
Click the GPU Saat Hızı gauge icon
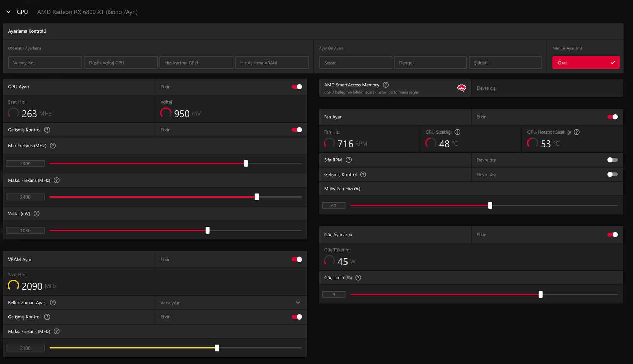(13, 113)
